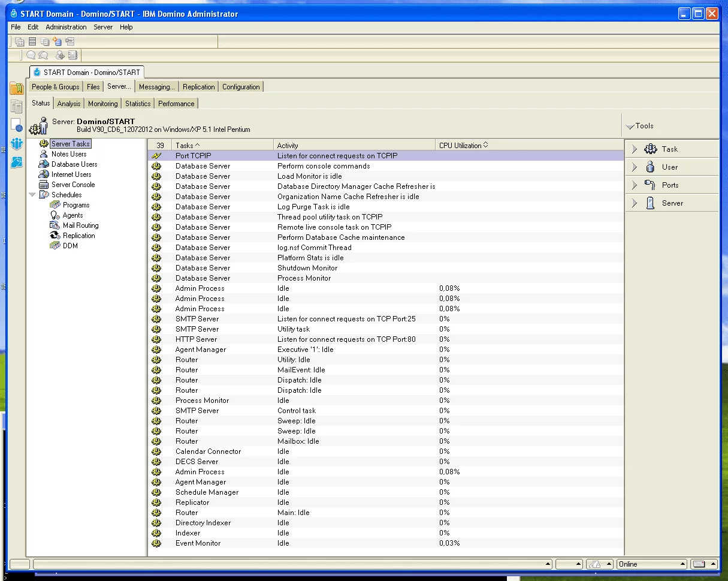The height and width of the screenshot is (581, 728).
Task: Sort by the Tasks column header
Action: pos(188,145)
